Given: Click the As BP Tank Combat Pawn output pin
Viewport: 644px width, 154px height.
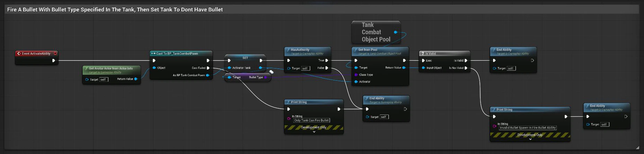Looking at the screenshot, I should coord(207,75).
